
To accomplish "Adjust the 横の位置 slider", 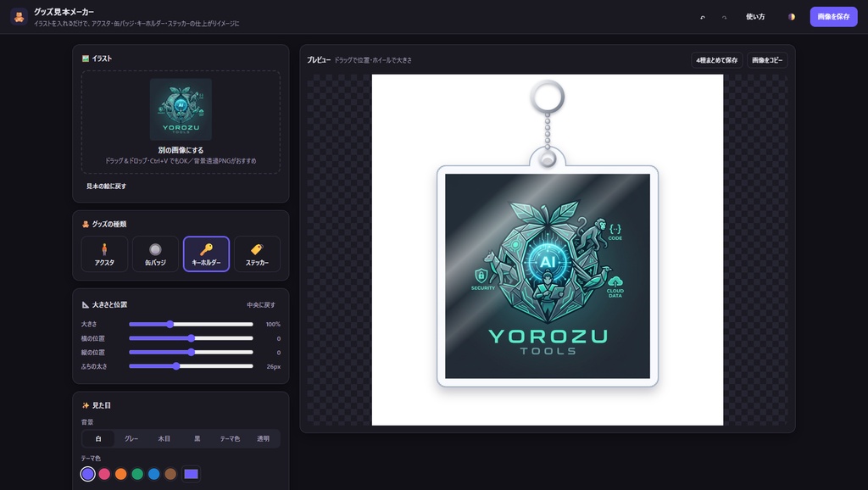I will (191, 338).
